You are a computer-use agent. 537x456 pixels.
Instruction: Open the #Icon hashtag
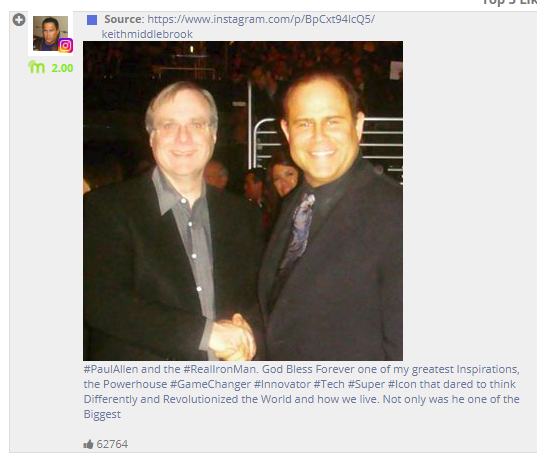(x=402, y=384)
